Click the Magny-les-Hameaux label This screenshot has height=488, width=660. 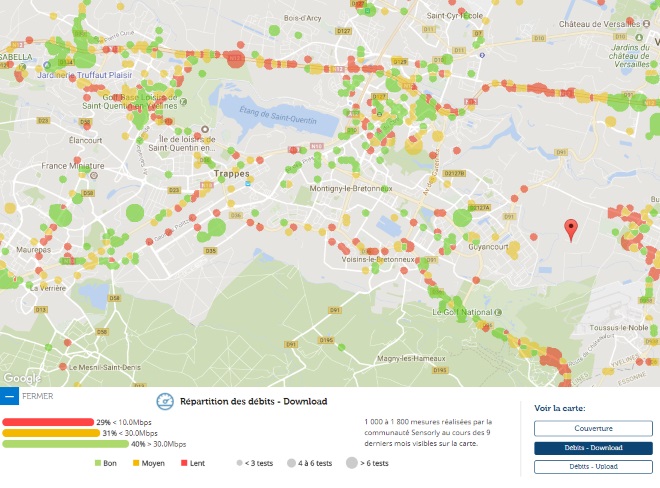pyautogui.click(x=411, y=359)
